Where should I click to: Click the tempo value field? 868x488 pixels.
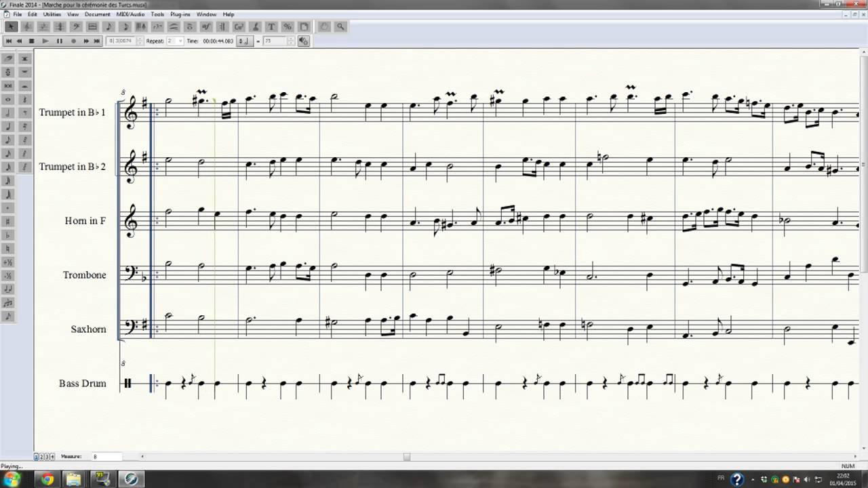tap(274, 41)
